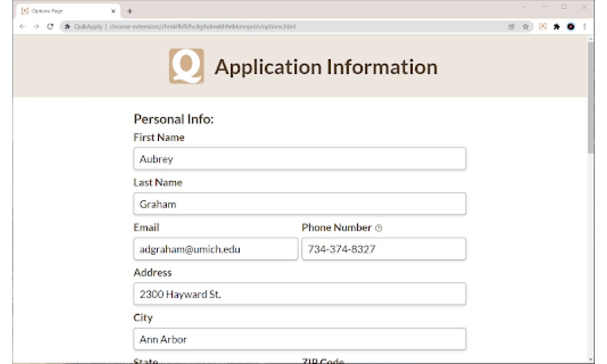Click the Email field adgraham@umich.edu
The width and height of the screenshot is (607, 364).
pyautogui.click(x=215, y=249)
